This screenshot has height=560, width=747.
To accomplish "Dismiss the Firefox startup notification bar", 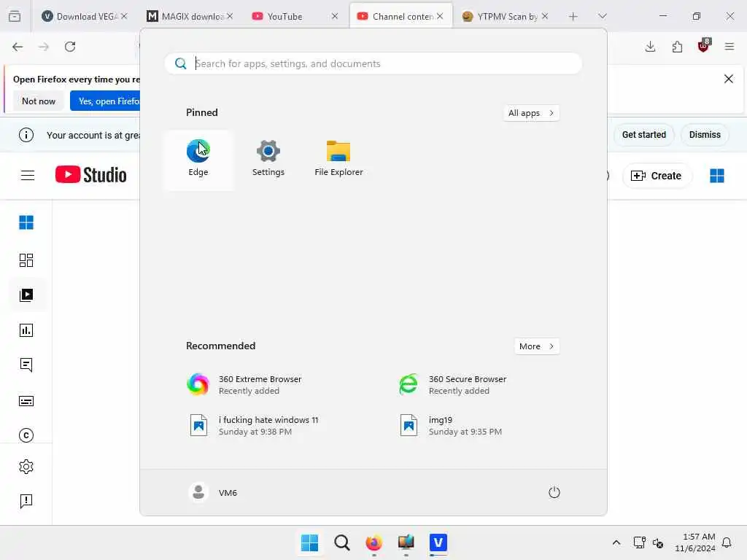I will pos(729,79).
